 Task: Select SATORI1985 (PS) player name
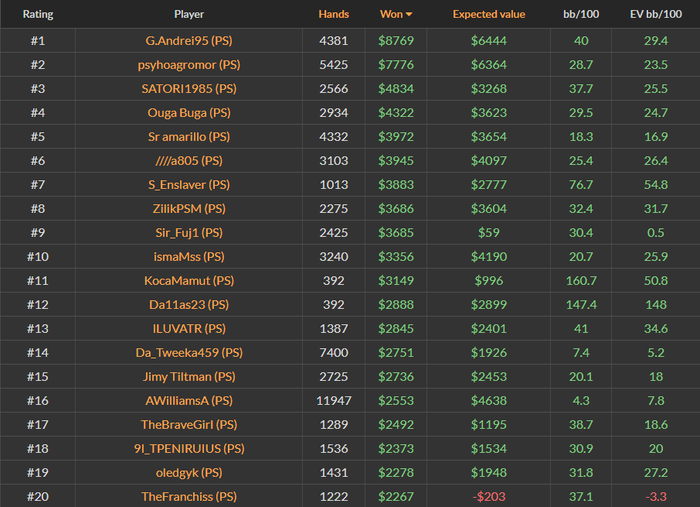coord(189,89)
